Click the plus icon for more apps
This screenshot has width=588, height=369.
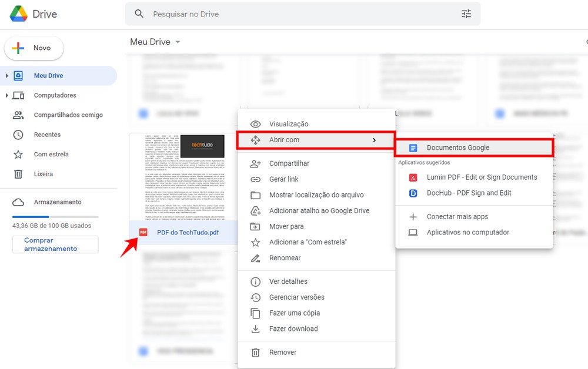pyautogui.click(x=413, y=217)
